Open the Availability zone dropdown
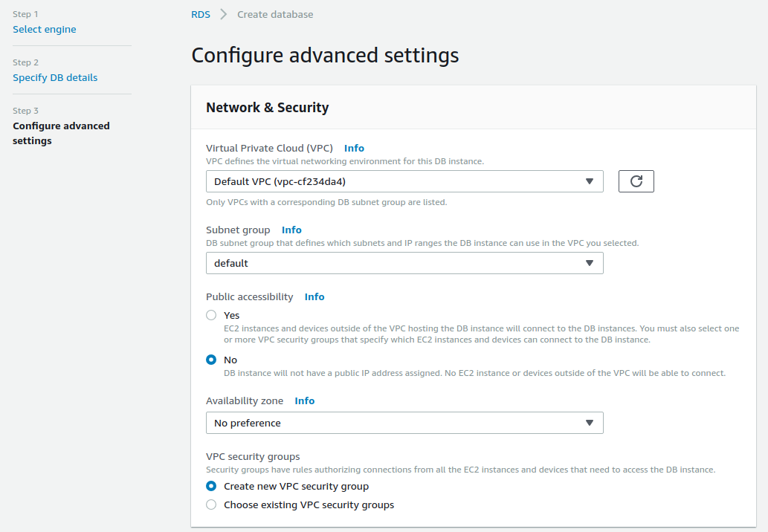Image resolution: width=768 pixels, height=532 pixels. coord(404,423)
